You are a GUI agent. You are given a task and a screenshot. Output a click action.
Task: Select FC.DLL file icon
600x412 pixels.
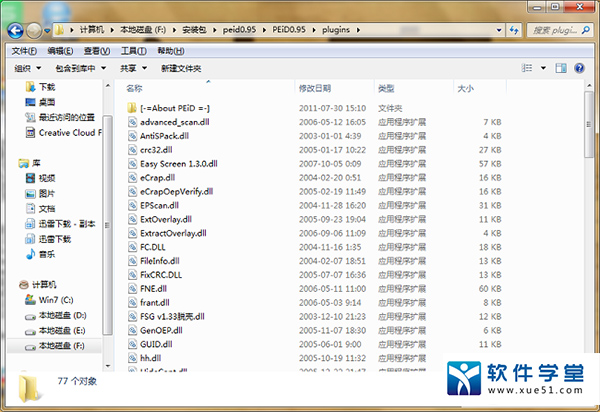click(132, 247)
